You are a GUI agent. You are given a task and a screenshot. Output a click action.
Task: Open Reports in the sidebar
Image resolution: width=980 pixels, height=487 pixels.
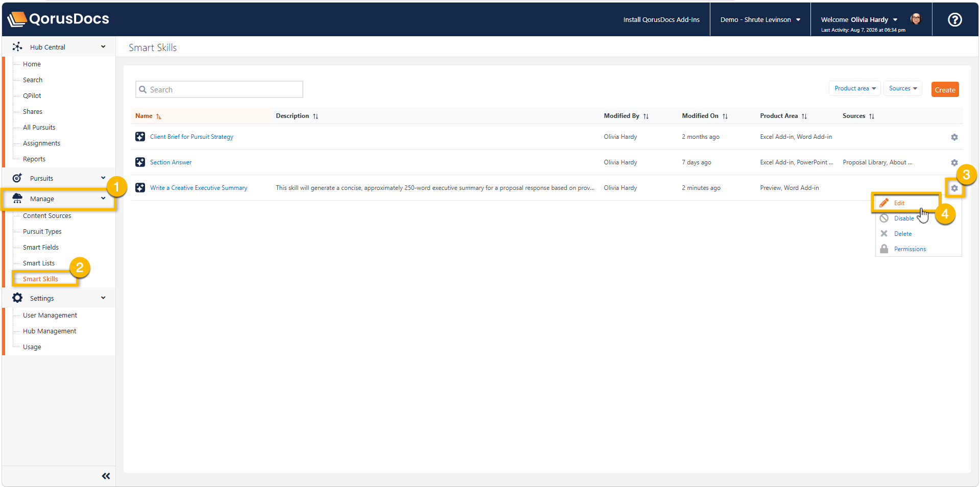click(x=34, y=159)
